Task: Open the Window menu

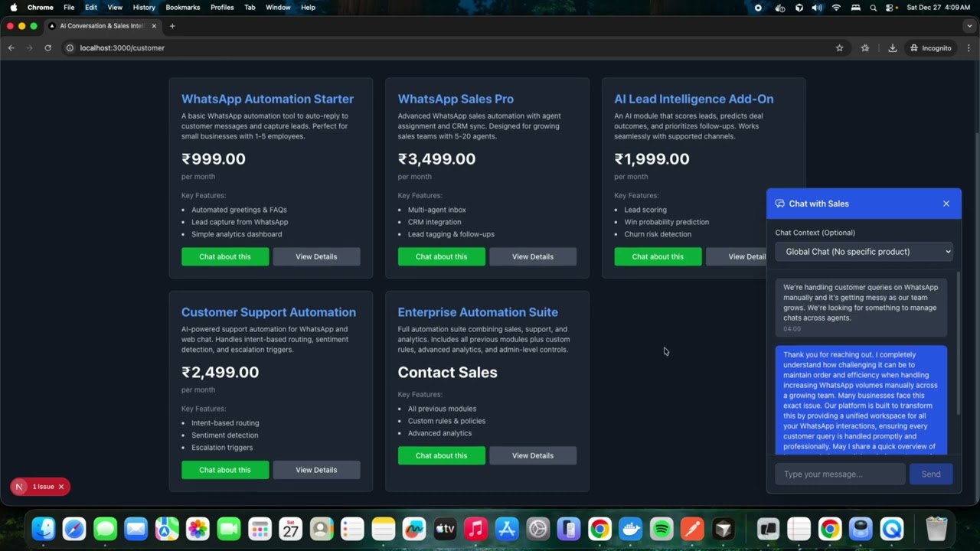Action: [x=278, y=7]
